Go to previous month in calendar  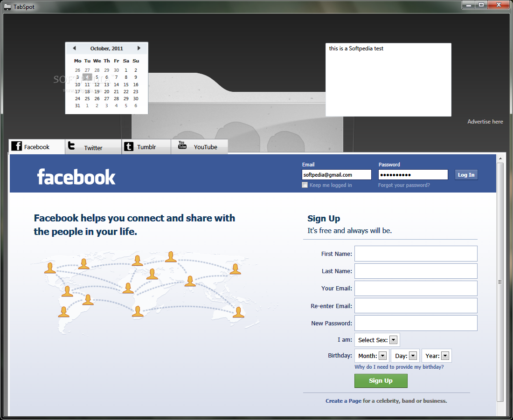74,48
